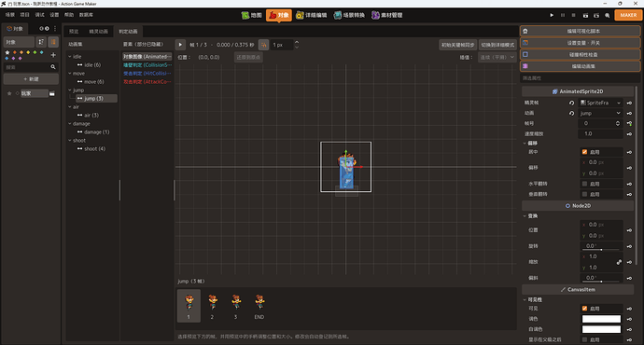Click the pause icon in top bar
Screen dimensions: 644x345
click(563, 15)
